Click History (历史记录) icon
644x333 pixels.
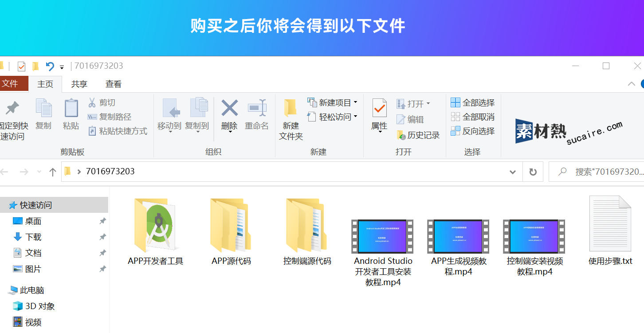click(x=401, y=135)
